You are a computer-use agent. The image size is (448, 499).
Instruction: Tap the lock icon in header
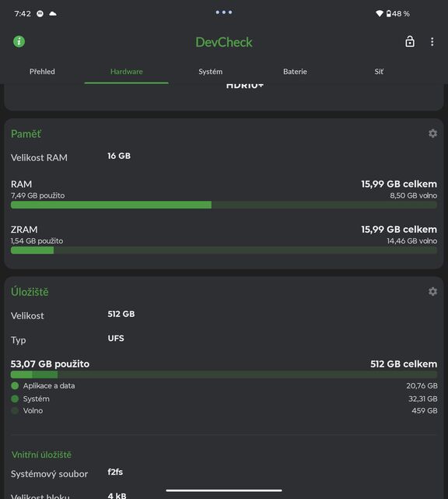point(410,41)
